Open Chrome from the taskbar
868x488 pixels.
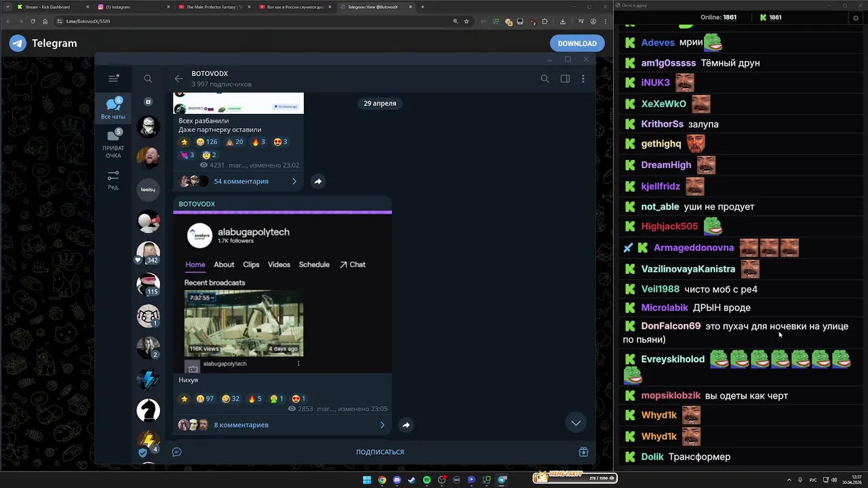point(382,480)
